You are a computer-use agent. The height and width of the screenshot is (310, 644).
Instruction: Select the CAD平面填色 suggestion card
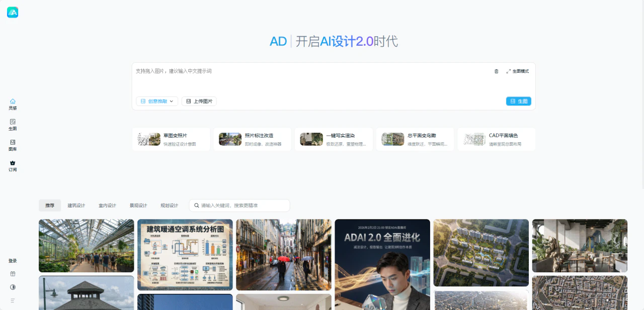[x=496, y=139]
